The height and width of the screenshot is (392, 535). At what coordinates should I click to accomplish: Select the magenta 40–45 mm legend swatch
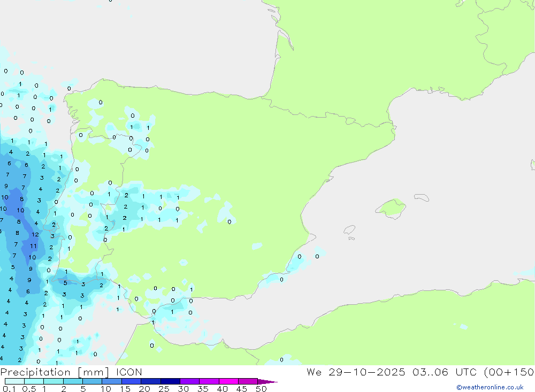(x=228, y=381)
